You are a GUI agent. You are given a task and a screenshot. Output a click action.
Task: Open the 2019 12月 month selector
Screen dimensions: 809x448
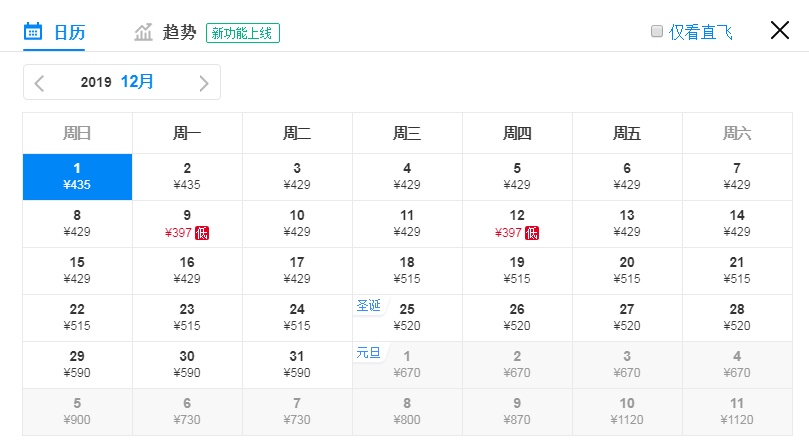point(117,82)
